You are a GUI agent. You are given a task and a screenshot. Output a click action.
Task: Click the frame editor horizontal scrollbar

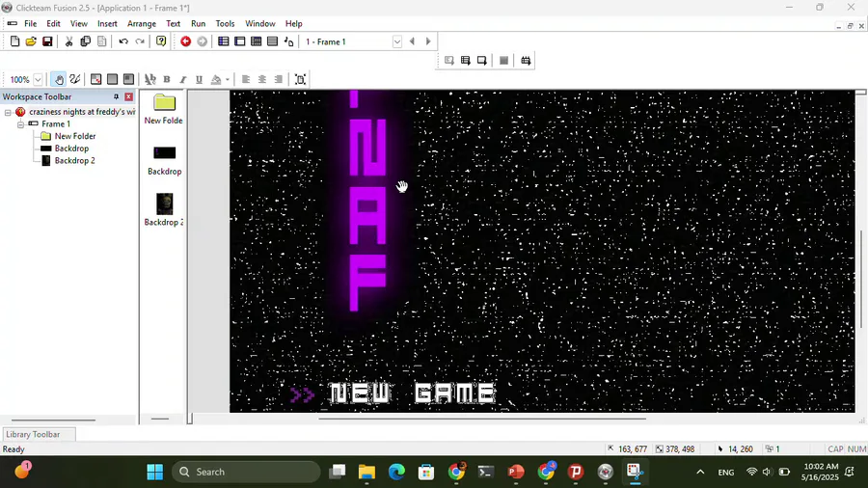(481, 419)
